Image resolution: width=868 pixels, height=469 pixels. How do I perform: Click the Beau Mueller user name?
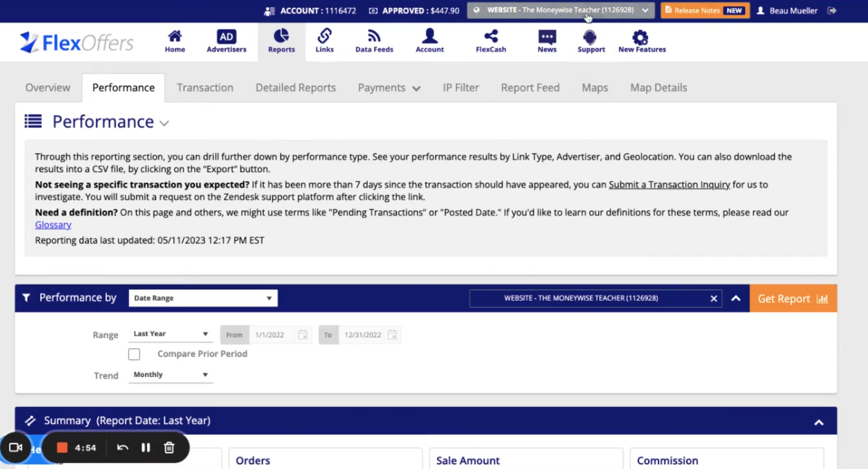(x=793, y=11)
